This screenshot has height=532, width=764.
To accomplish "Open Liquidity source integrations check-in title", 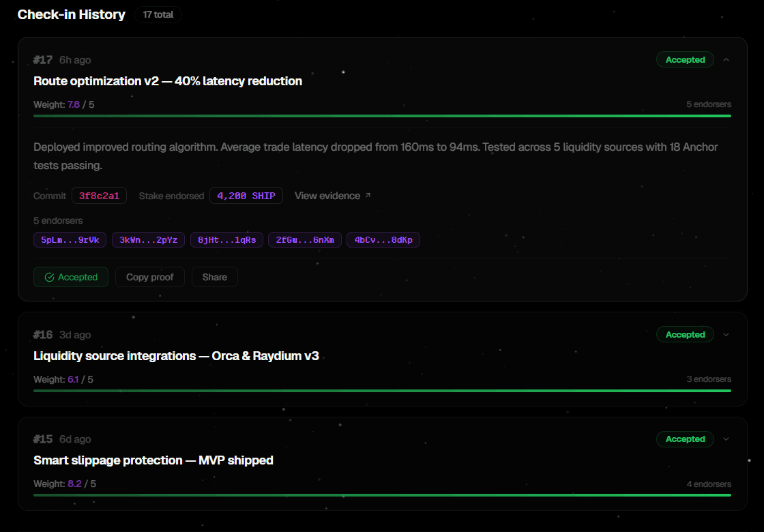I will click(x=176, y=356).
